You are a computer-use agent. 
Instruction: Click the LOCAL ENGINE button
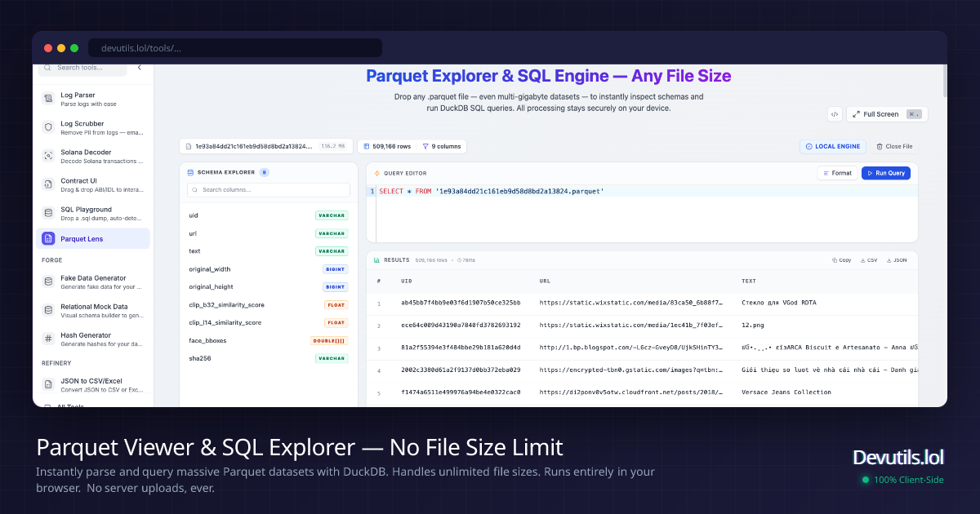coord(832,147)
